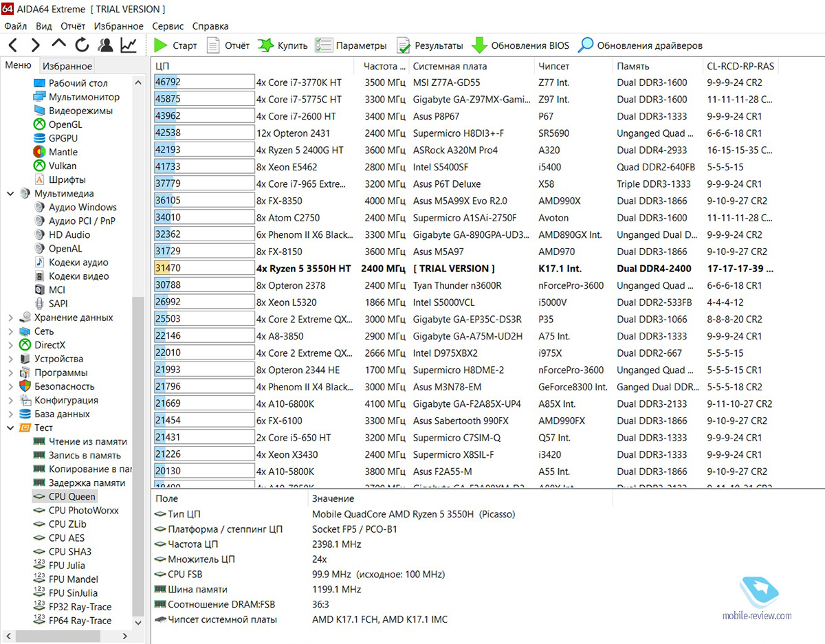The image size is (825, 644).
Task: Open Результаты in the toolbar
Action: 430,45
